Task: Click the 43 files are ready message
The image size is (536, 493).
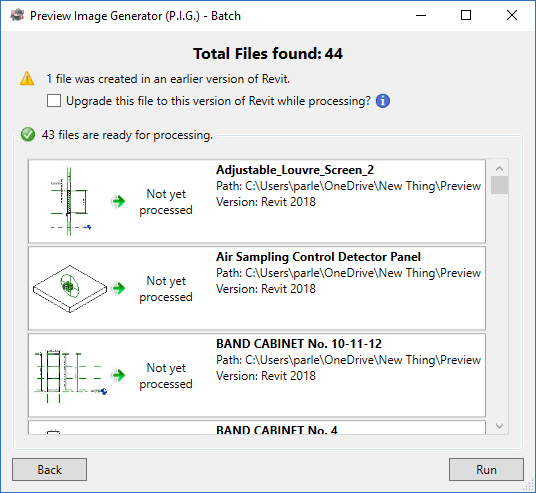Action: tap(127, 135)
